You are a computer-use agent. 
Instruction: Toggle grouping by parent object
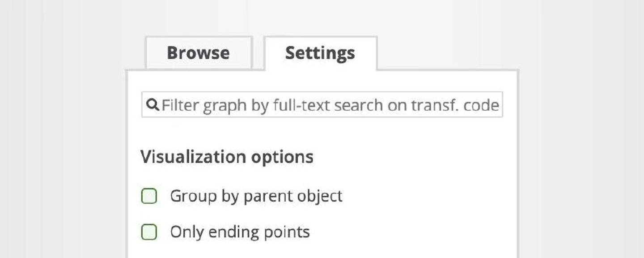[x=149, y=196]
